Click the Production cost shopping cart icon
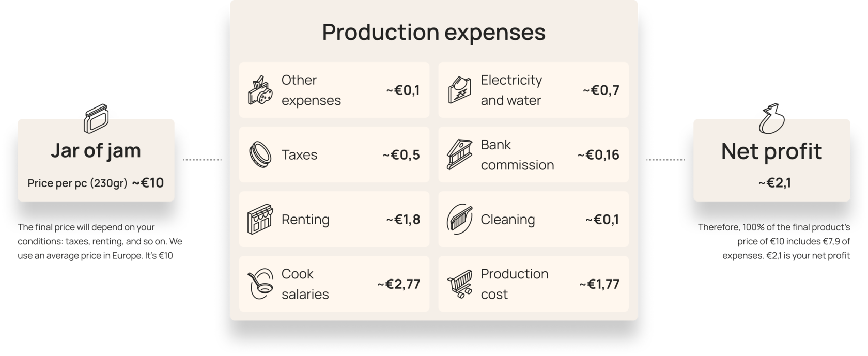This screenshot has height=356, width=868. [x=459, y=284]
